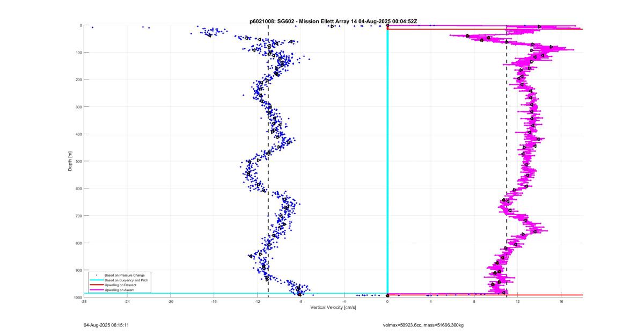Click x-axis tick label '8'
Image resolution: width=644 pixels, height=334 pixels.
(474, 301)
